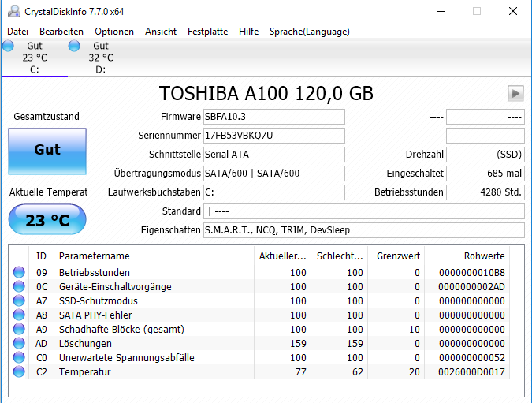Select the SATA PHY-Fehler row text
Image resolution: width=532 pixels, height=403 pixels.
(x=95, y=315)
